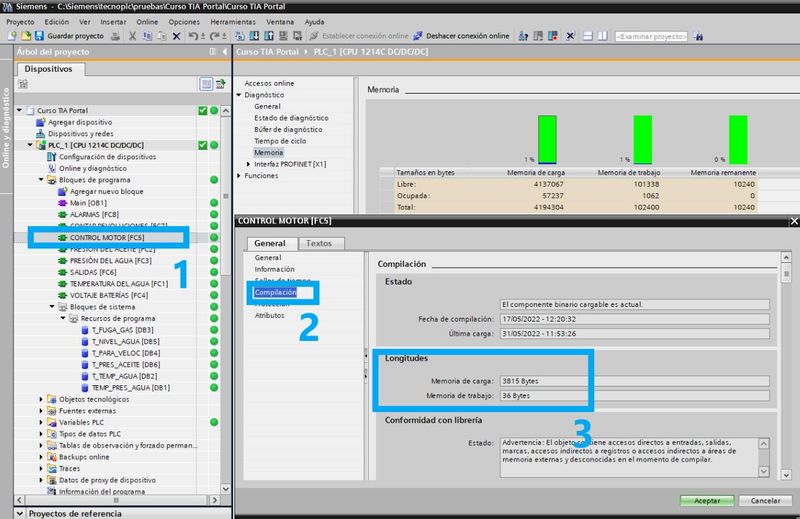Click the Aceptar button
The width and height of the screenshot is (800, 519).
706,500
